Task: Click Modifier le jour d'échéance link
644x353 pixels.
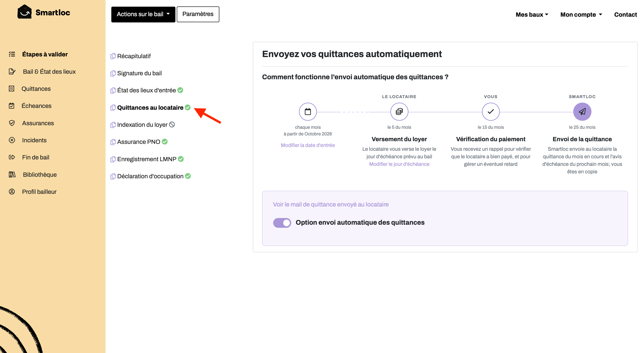Action: point(399,164)
